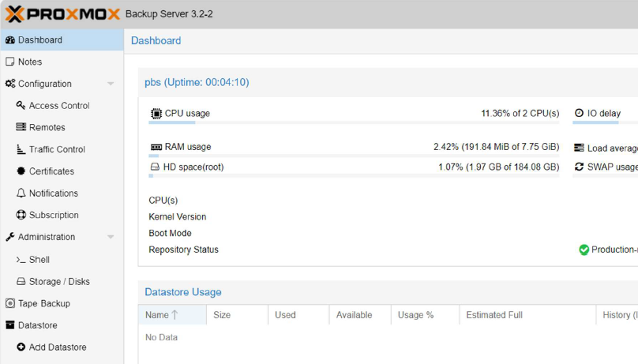The height and width of the screenshot is (364, 638).
Task: Open the Dashboard sidebar item
Action: [62, 39]
